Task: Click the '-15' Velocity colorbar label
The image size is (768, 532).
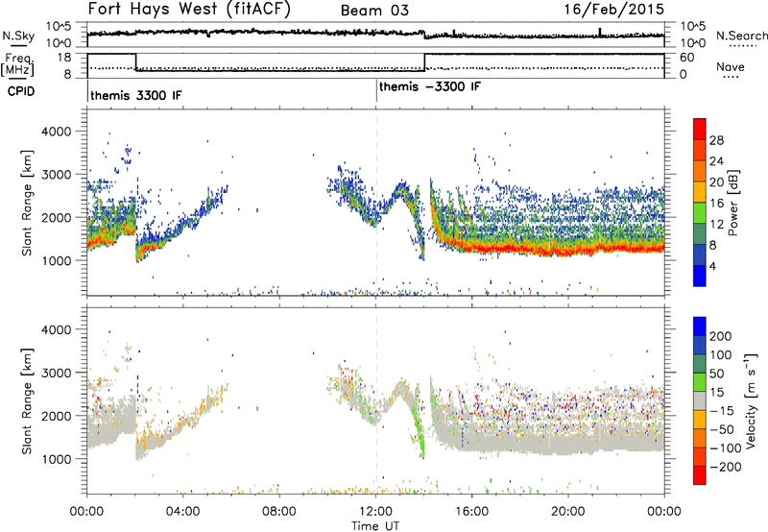Action: click(721, 411)
